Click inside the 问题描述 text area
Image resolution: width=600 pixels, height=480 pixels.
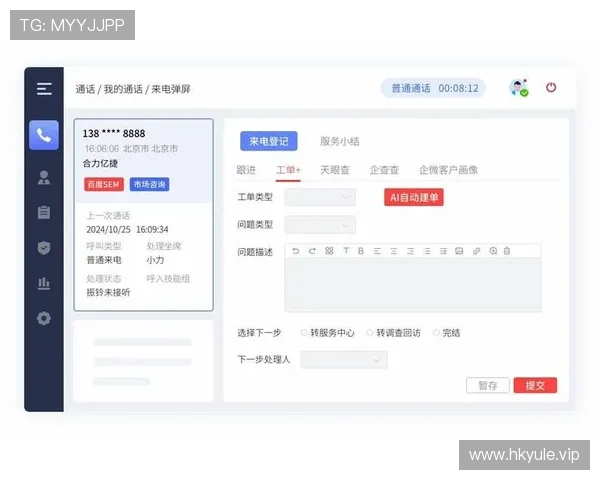coord(413,285)
